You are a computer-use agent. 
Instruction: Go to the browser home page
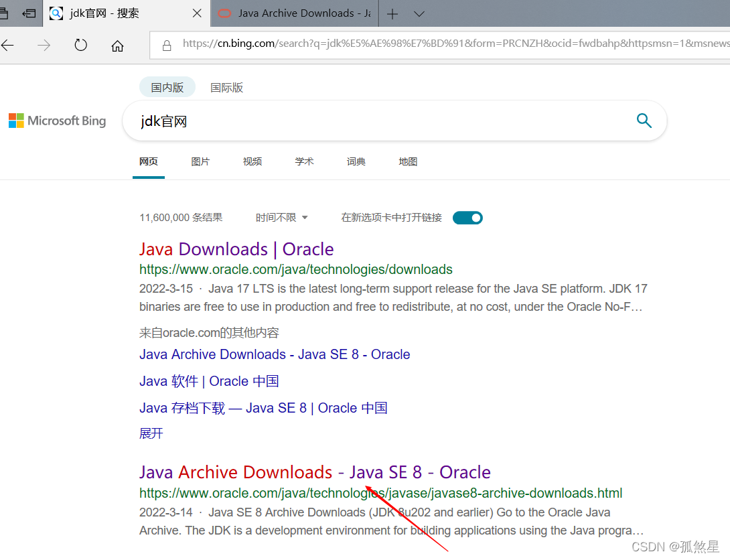(x=117, y=46)
